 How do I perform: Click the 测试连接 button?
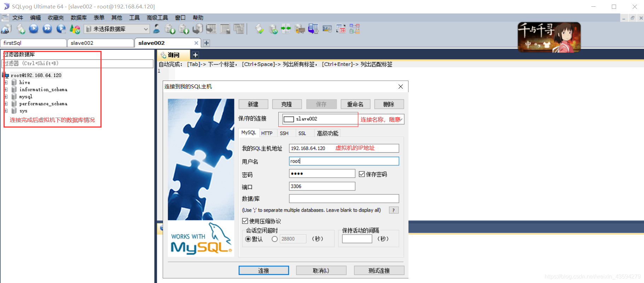coord(379,270)
